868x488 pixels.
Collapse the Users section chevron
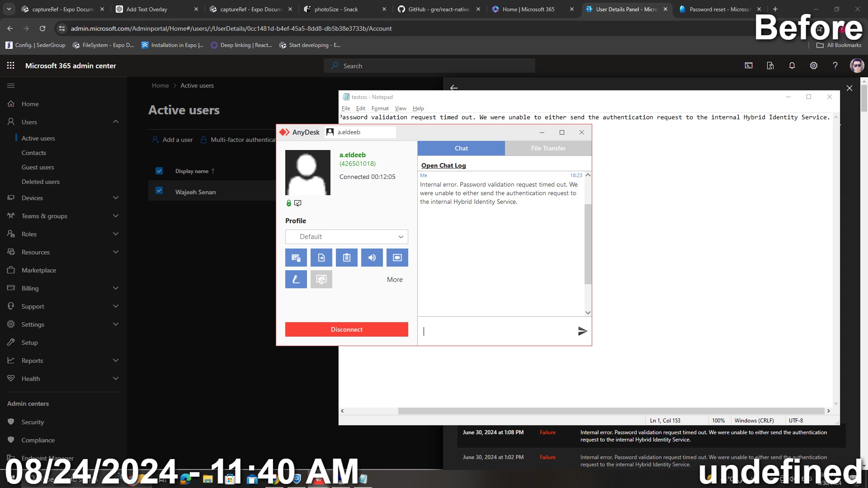pos(116,122)
